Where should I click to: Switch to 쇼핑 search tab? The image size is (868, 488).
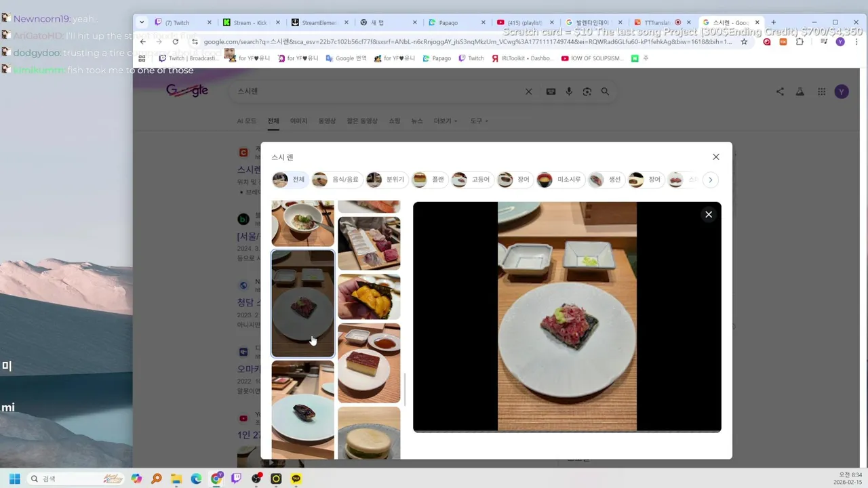pos(394,121)
